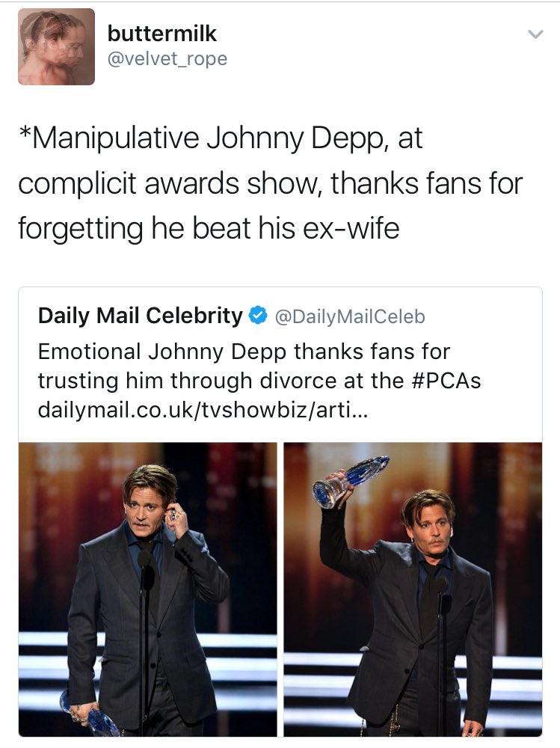Viewport: 560px width, 748px height.
Task: Click the display name "buttermilk"
Action: pyautogui.click(x=163, y=33)
